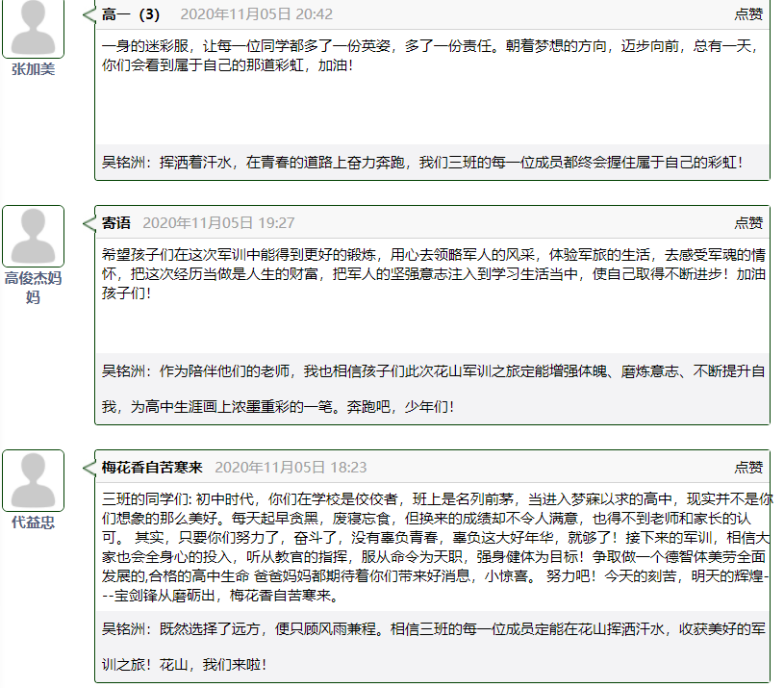This screenshot has height=688, width=784.
Task: Click the timestamp 2020年11月05日 19:27
Action: [x=219, y=222]
